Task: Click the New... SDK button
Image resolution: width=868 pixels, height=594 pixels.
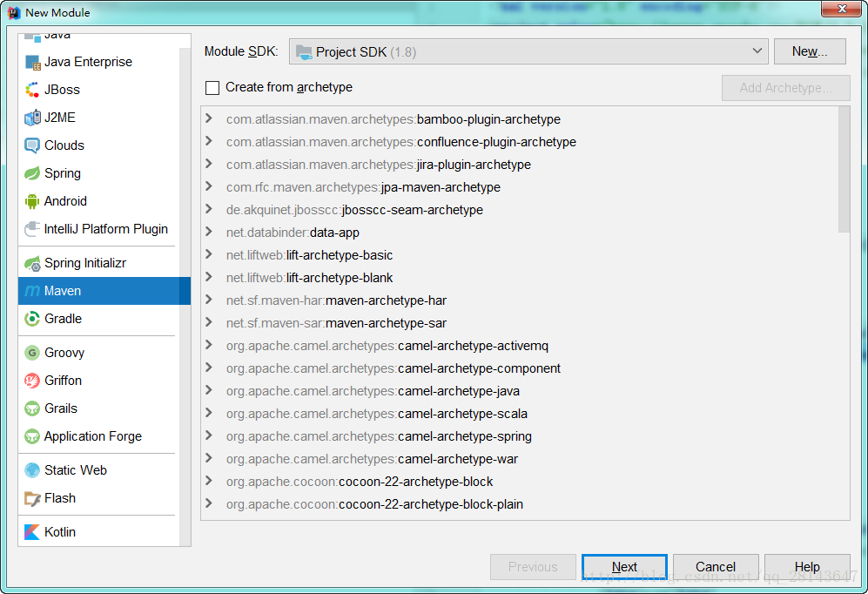Action: tap(810, 51)
